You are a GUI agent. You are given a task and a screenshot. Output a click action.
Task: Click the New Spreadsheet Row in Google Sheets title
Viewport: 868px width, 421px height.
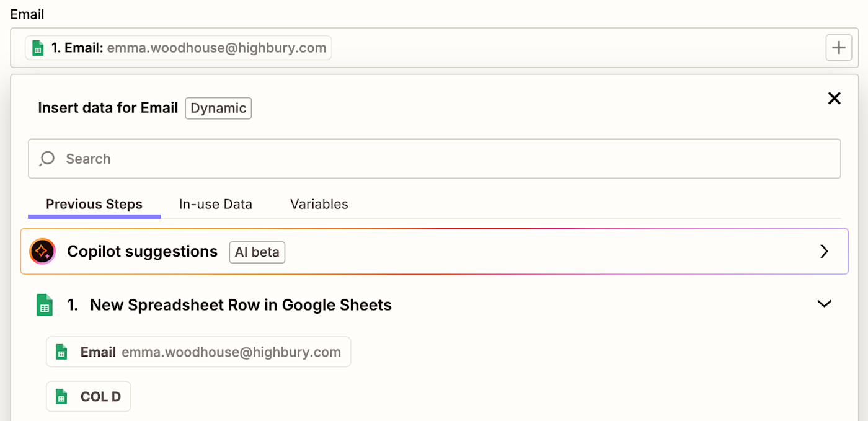pyautogui.click(x=241, y=305)
